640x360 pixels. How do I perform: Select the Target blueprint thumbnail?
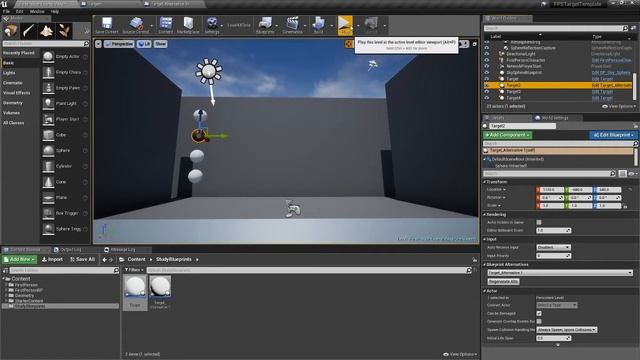point(135,291)
